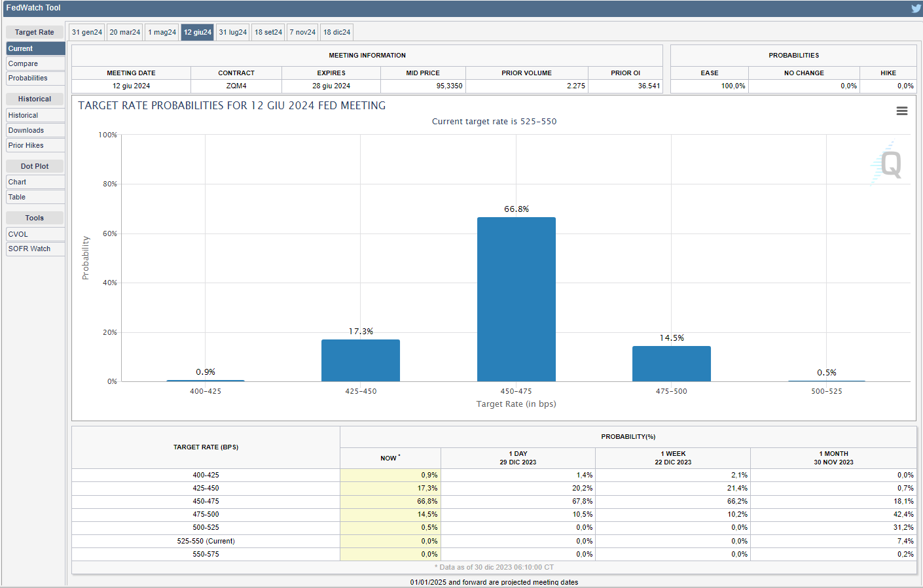Click the Twitter bird icon
Image resolution: width=923 pixels, height=588 pixels.
pyautogui.click(x=916, y=9)
